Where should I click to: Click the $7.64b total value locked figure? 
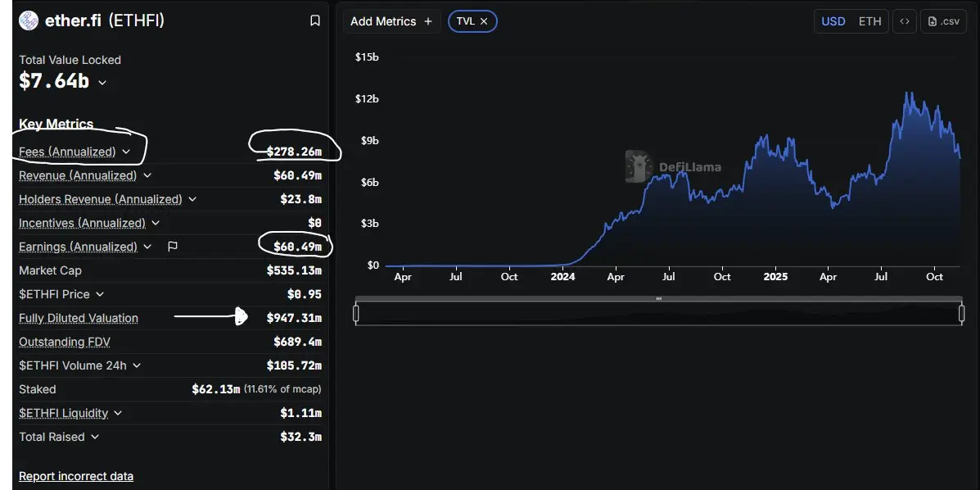[54, 81]
